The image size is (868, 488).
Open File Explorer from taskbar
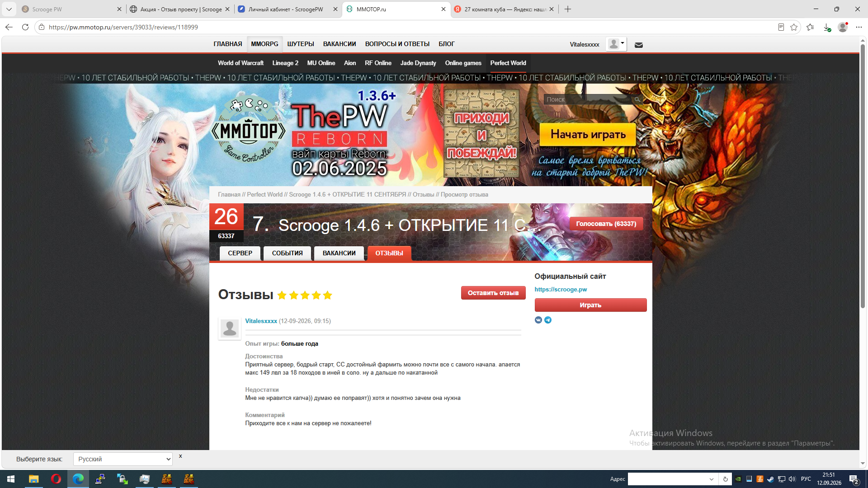pyautogui.click(x=34, y=479)
